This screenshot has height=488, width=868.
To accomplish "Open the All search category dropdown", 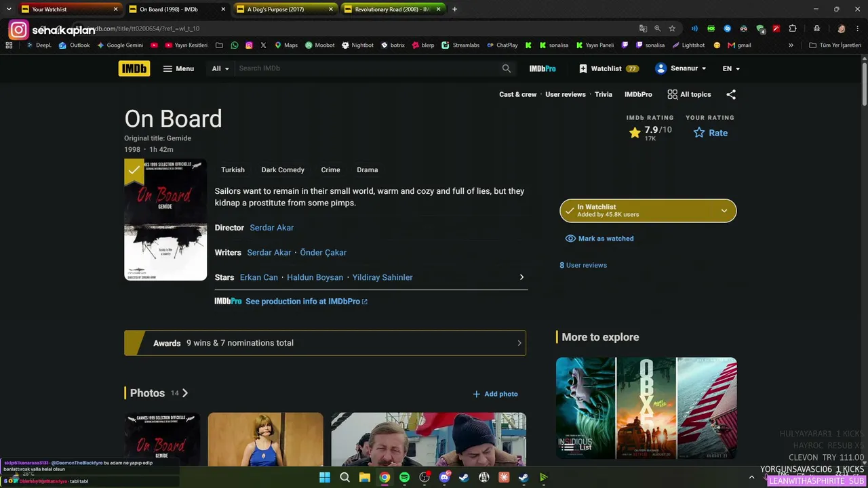I will point(220,68).
